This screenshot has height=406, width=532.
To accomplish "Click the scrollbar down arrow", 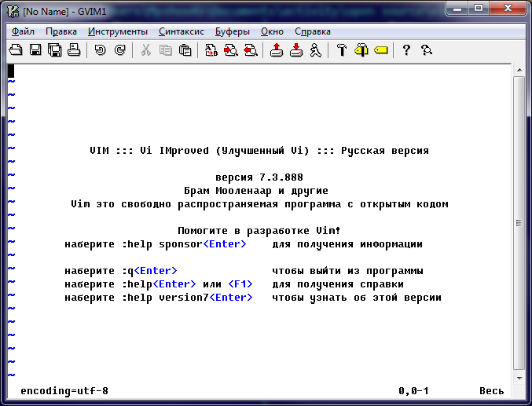I will tap(519, 379).
